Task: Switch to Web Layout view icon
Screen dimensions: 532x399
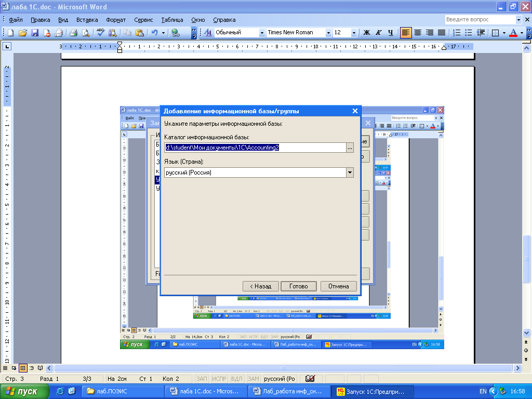Action: pos(14,368)
